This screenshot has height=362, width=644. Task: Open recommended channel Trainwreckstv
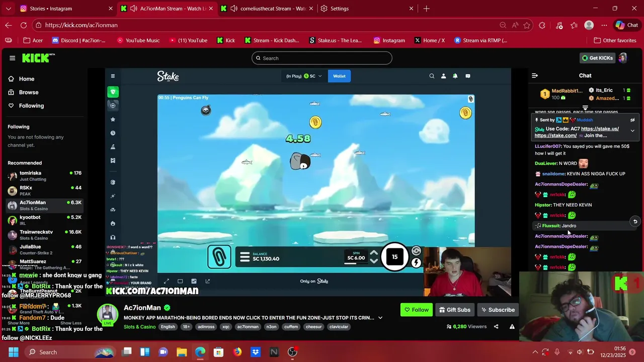click(x=44, y=235)
